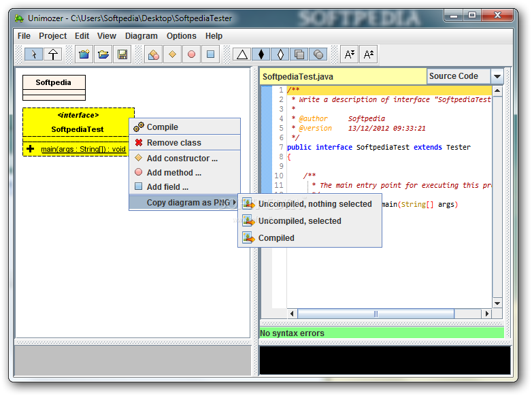Open a project with the folder icon
Screen dimensions: 532x396
(x=103, y=54)
